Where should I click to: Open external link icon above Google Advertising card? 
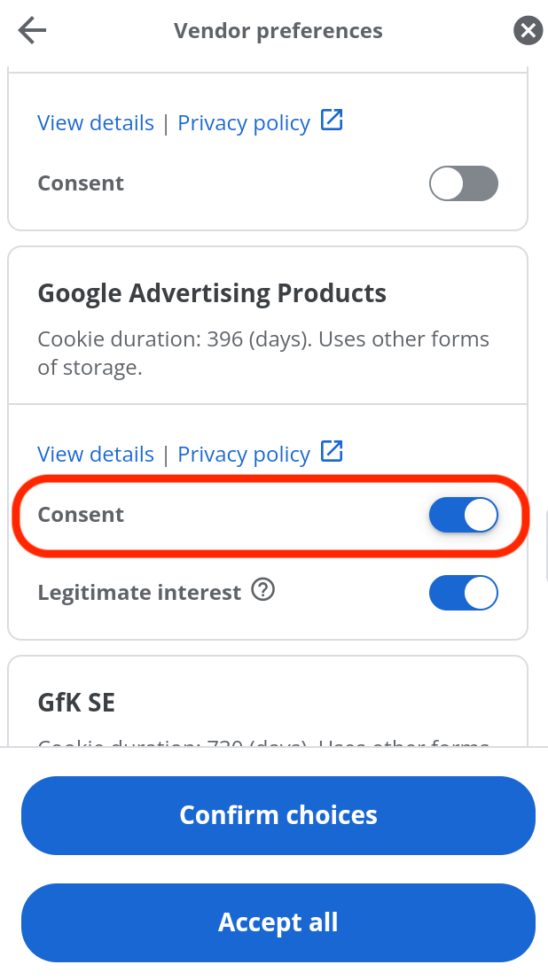(x=332, y=120)
